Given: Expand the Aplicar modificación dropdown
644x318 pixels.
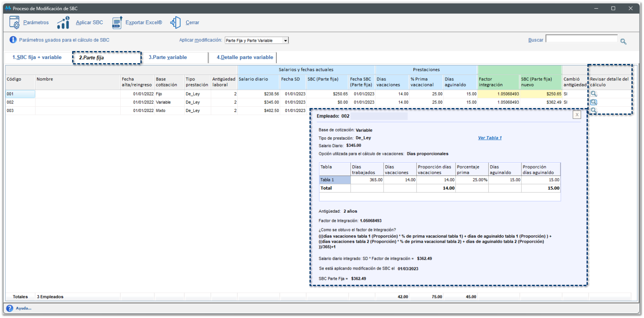Looking at the screenshot, I should [x=285, y=41].
